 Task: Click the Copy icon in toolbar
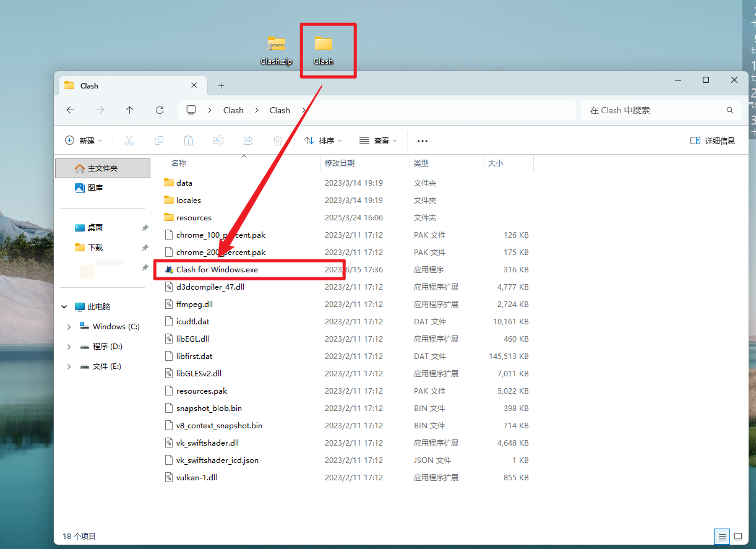pyautogui.click(x=159, y=141)
